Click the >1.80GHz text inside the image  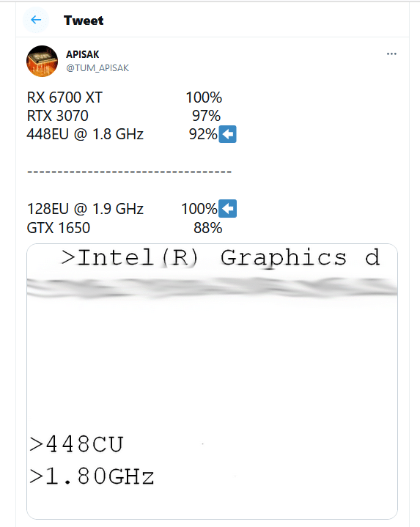click(x=92, y=476)
